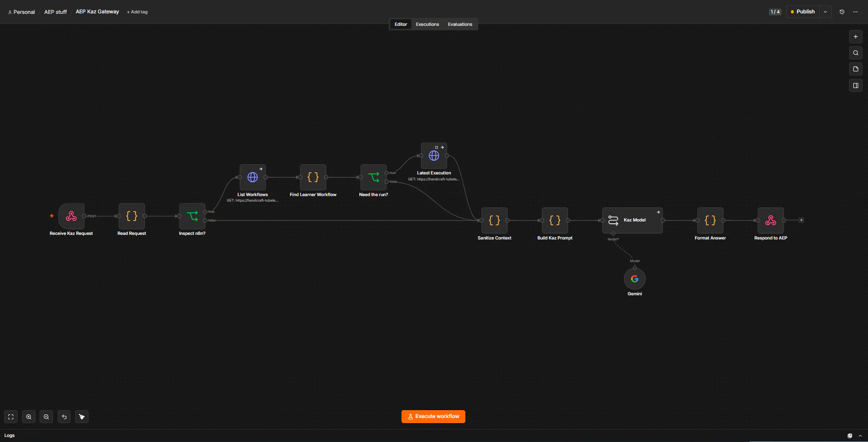Viewport: 868px width, 442px height.
Task: Zoom in on the canvas
Action: pyautogui.click(x=29, y=417)
